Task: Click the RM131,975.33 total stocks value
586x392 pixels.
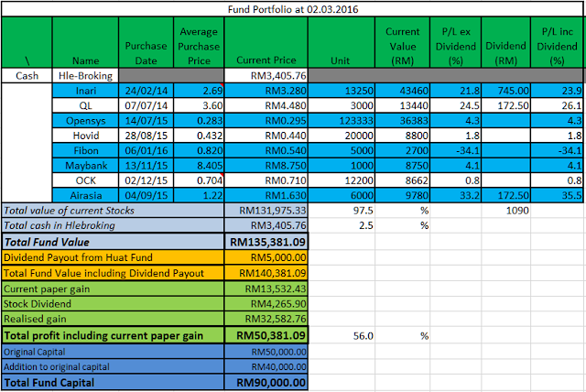Action: [x=266, y=211]
